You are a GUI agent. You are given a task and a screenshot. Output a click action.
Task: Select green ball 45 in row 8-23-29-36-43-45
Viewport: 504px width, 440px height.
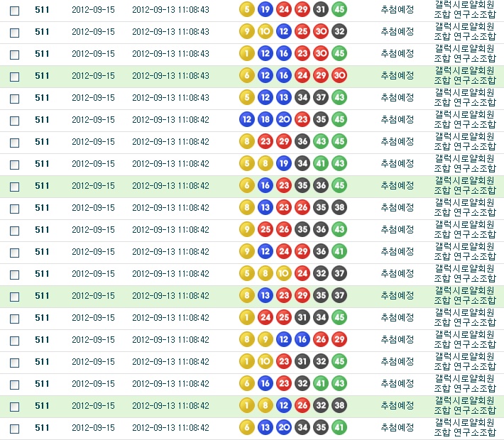click(339, 141)
